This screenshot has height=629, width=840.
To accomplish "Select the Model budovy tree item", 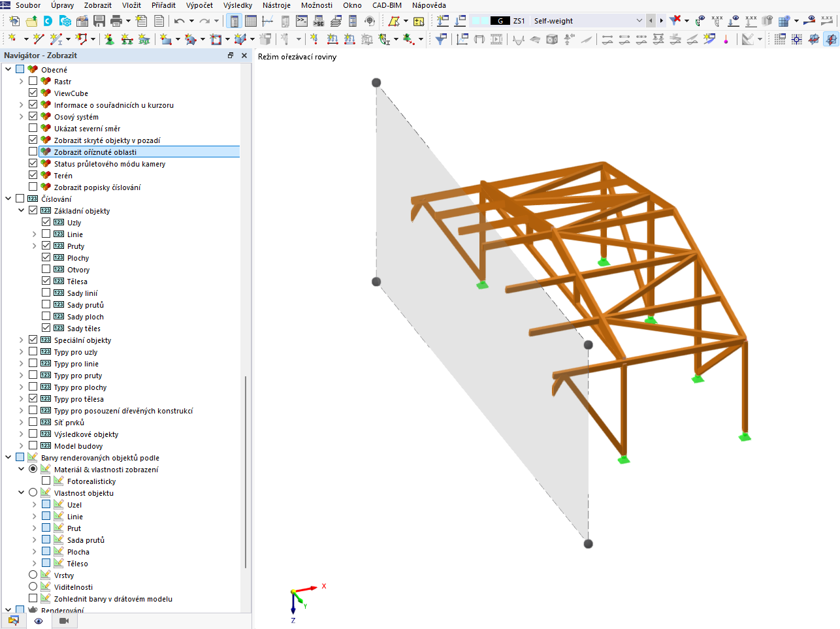I will 78,445.
